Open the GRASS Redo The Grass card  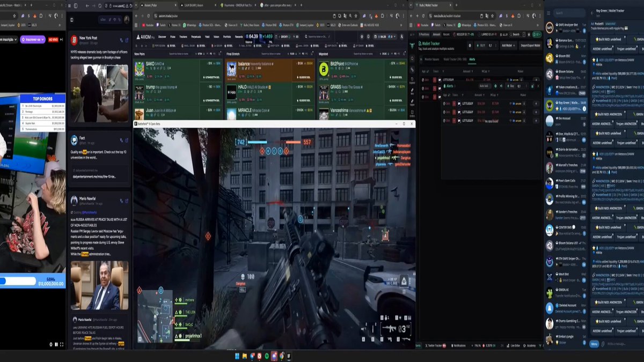(x=362, y=93)
